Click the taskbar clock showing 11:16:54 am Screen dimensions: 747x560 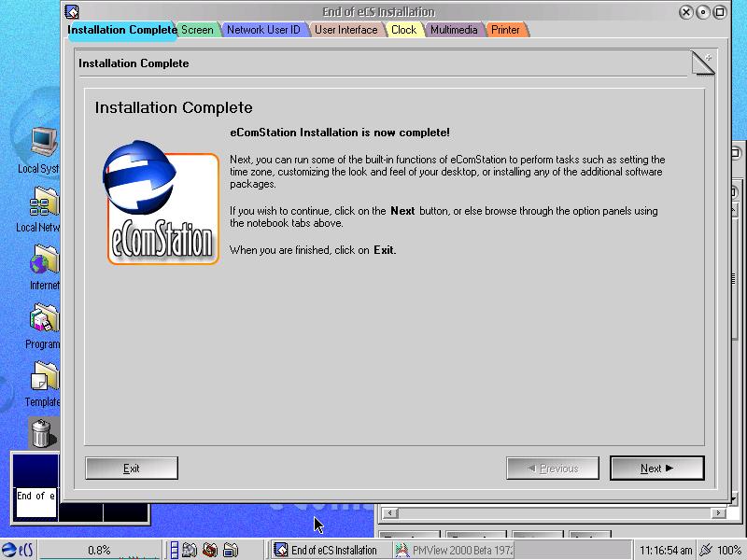click(x=666, y=550)
